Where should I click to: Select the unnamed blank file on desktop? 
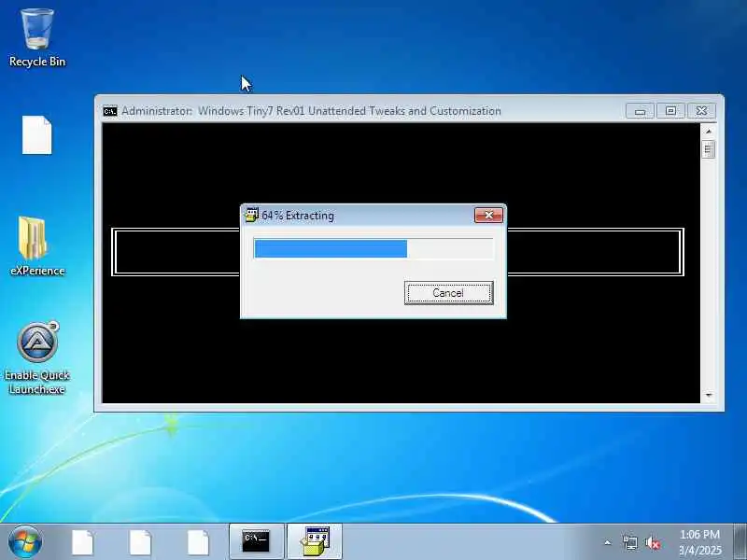pos(37,134)
